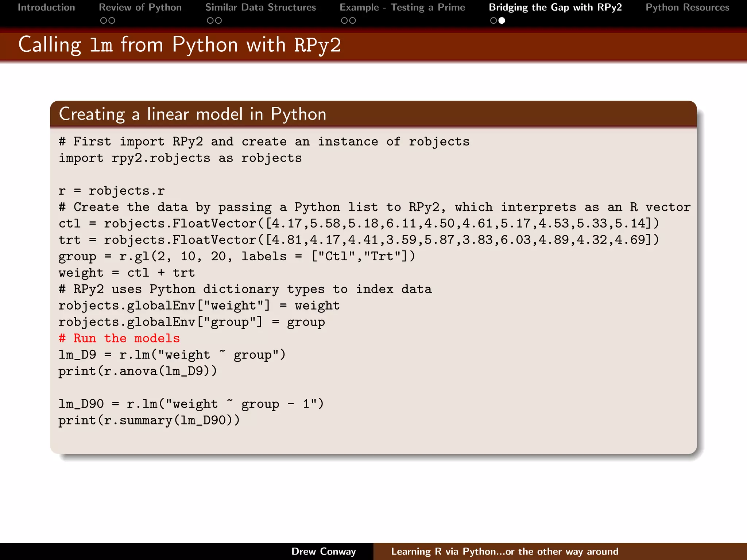This screenshot has height=560, width=747.
Task: Open the Review of Python section
Action: [x=140, y=7]
